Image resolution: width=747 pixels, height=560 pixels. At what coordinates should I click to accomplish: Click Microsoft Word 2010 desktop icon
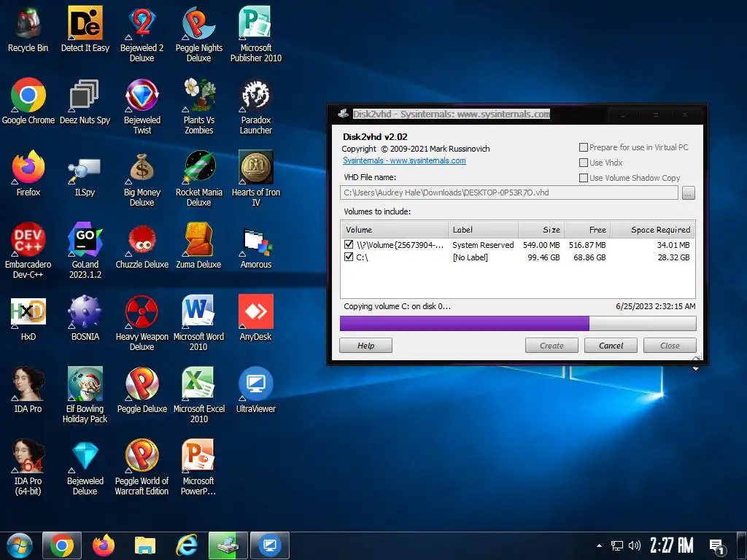pyautogui.click(x=198, y=323)
